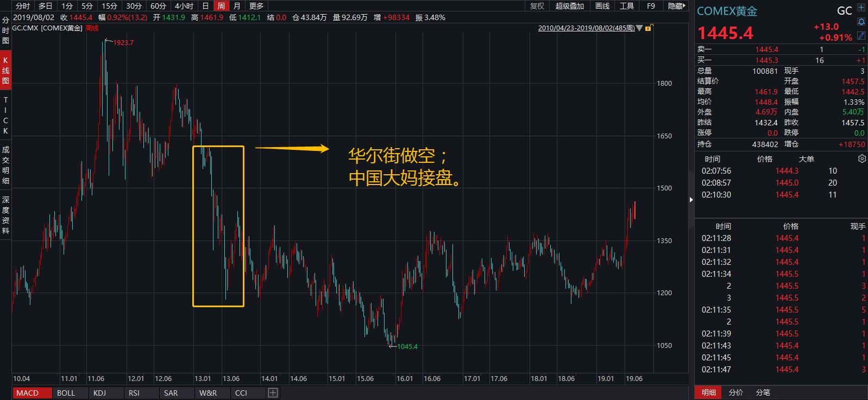
Task: Select the 30分 period
Action: [134, 6]
